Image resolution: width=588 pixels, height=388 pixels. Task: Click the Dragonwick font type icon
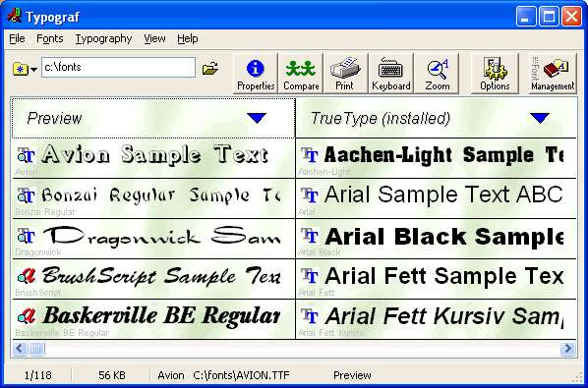pyautogui.click(x=26, y=236)
